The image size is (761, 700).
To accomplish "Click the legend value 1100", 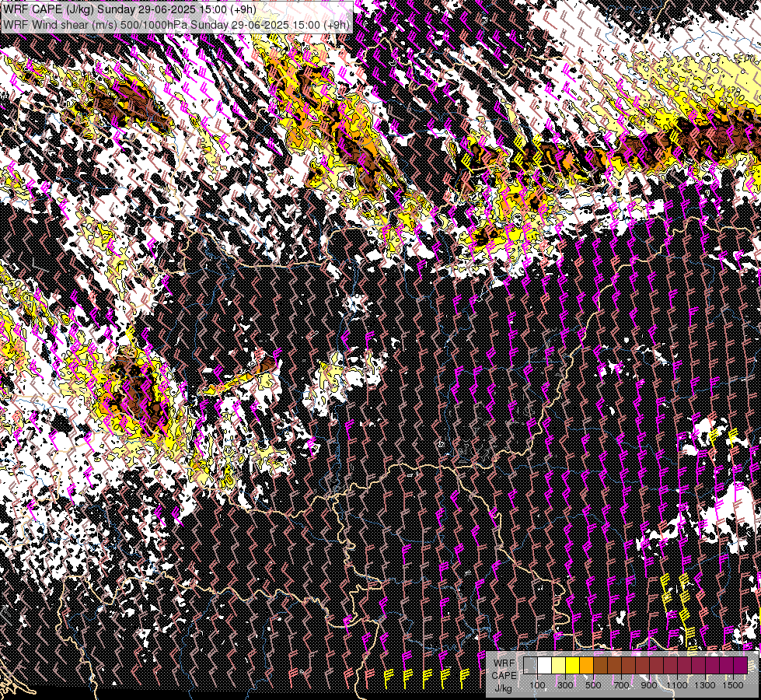I will (677, 685).
